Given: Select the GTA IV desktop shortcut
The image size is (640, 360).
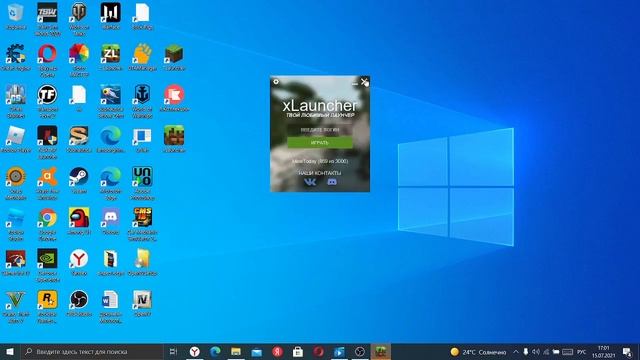Looking at the screenshot, I should pyautogui.click(x=142, y=303).
